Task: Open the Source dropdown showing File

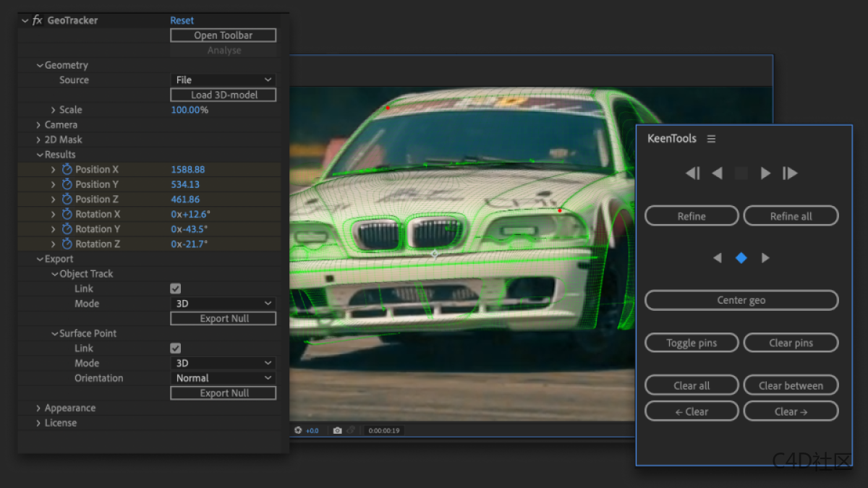Action: [222, 80]
